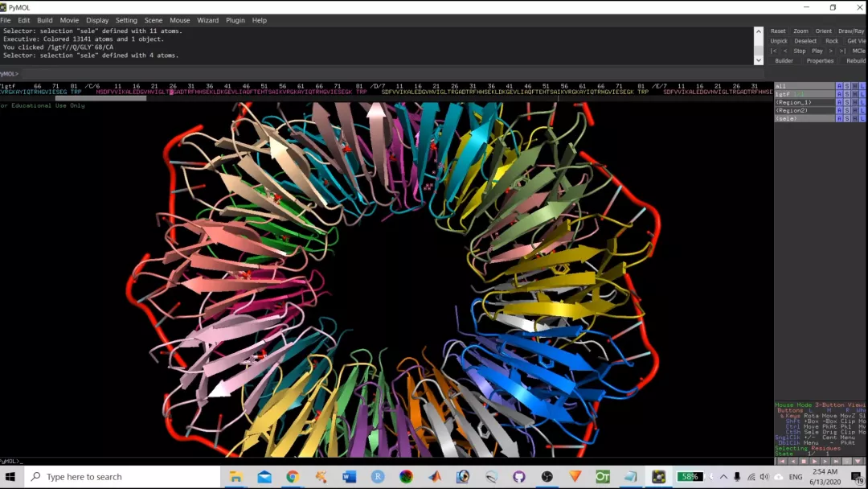Viewport: 868px width, 489px height.
Task: Open Microsoft Word from the taskbar
Action: (349, 477)
